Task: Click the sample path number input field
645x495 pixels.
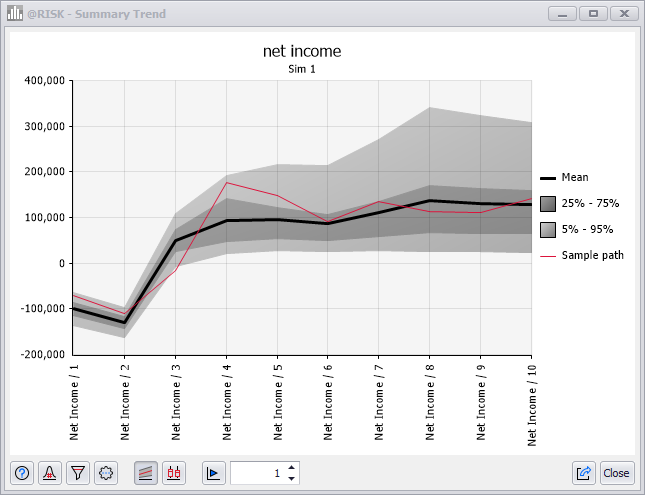Action: click(x=257, y=473)
